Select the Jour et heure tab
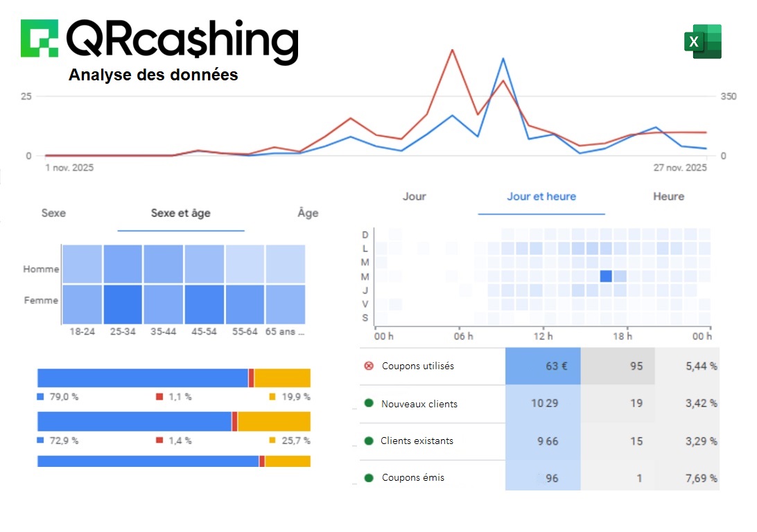Image resolution: width=757 pixels, height=532 pixels. 541,197
